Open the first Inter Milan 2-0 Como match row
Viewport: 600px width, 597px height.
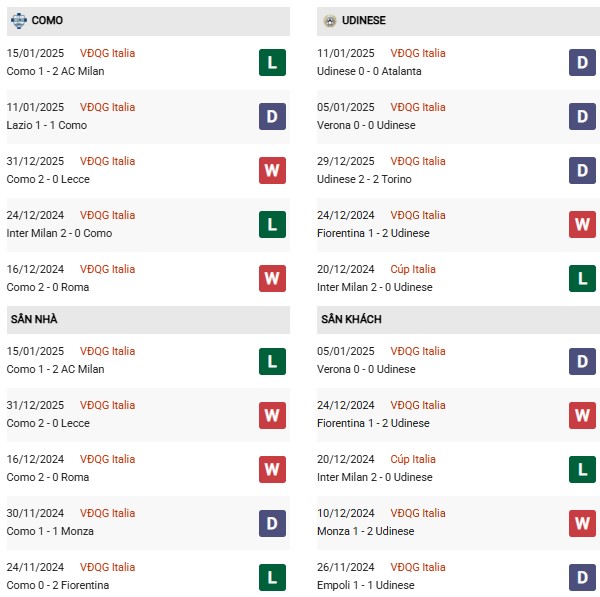[148, 225]
